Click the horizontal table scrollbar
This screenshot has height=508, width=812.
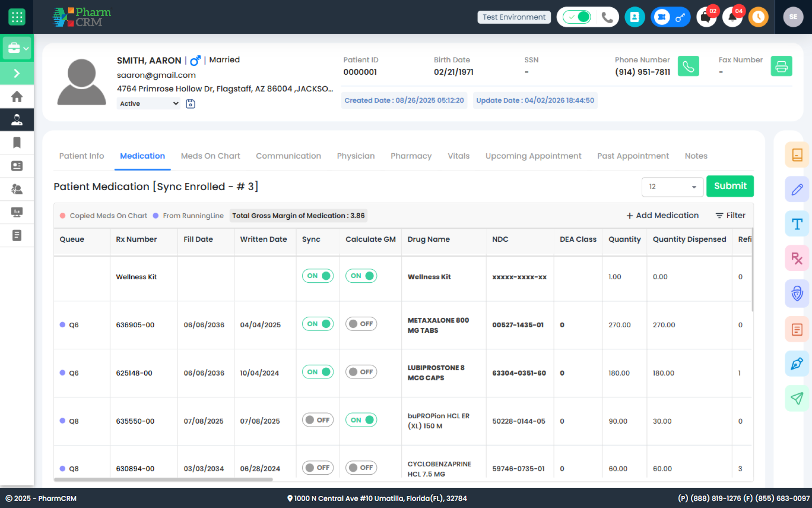point(163,479)
